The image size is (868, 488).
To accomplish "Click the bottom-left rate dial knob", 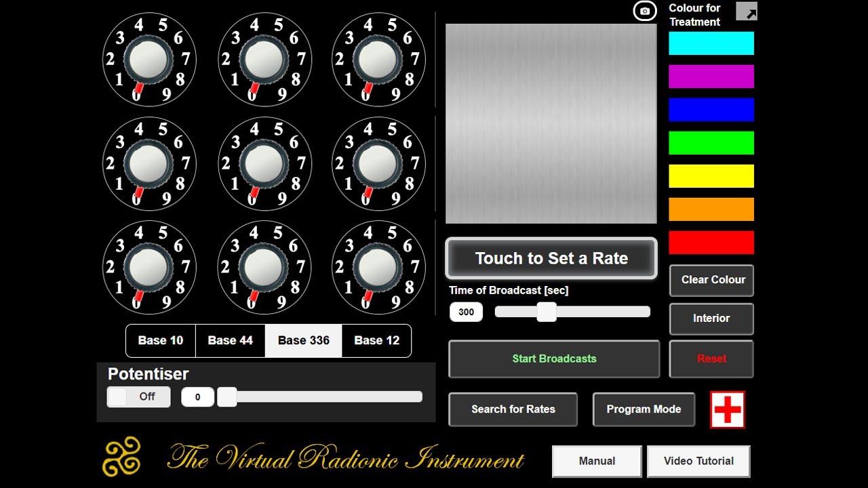I will 149,267.
